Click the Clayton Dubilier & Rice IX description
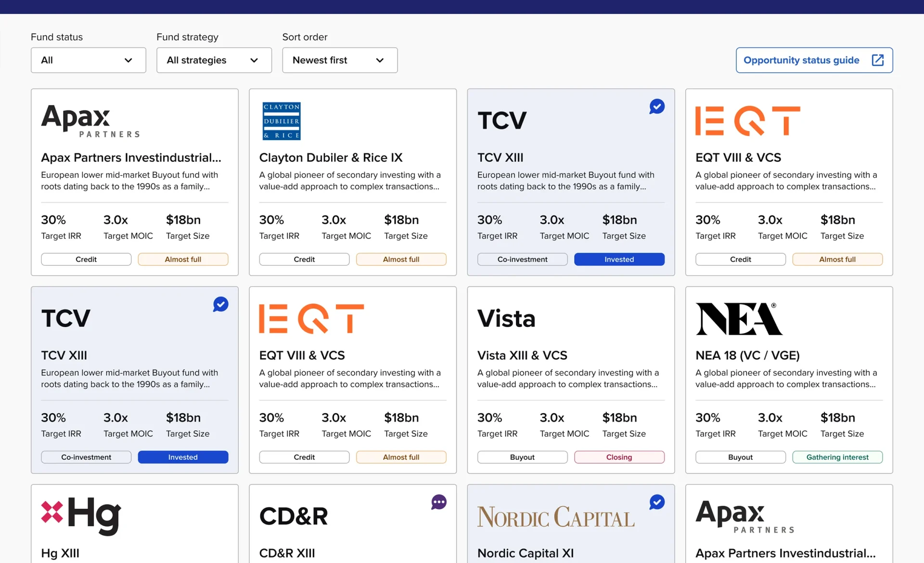The image size is (924, 563). point(350,181)
